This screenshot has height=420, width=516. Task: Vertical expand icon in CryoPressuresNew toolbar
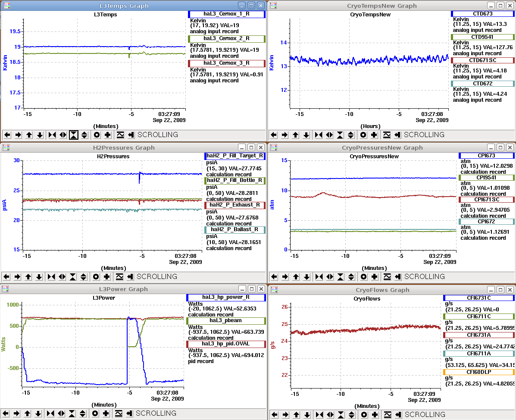[x=351, y=277]
